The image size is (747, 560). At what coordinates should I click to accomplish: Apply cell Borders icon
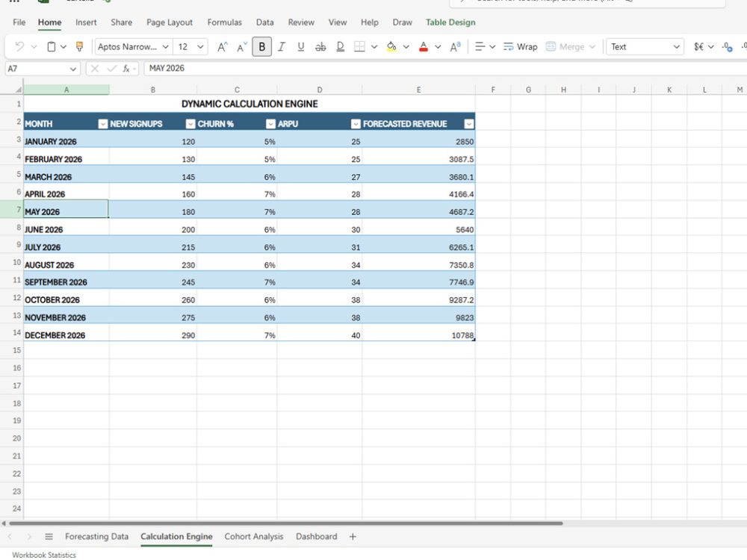[x=360, y=46]
